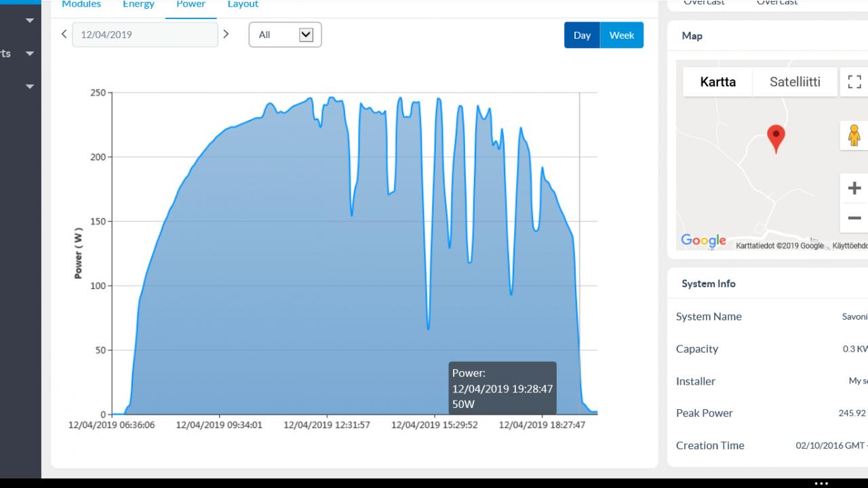
Task: Click the 12/04/2019 18:27:47 axis label
Action: tap(542, 425)
